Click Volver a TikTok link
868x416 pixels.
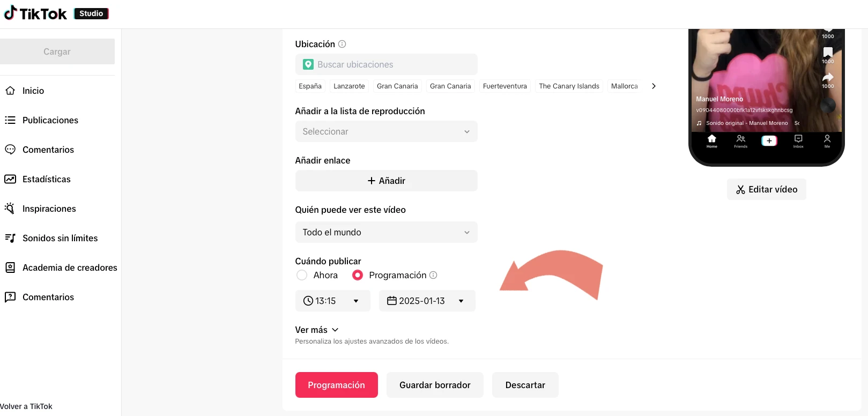coord(26,406)
